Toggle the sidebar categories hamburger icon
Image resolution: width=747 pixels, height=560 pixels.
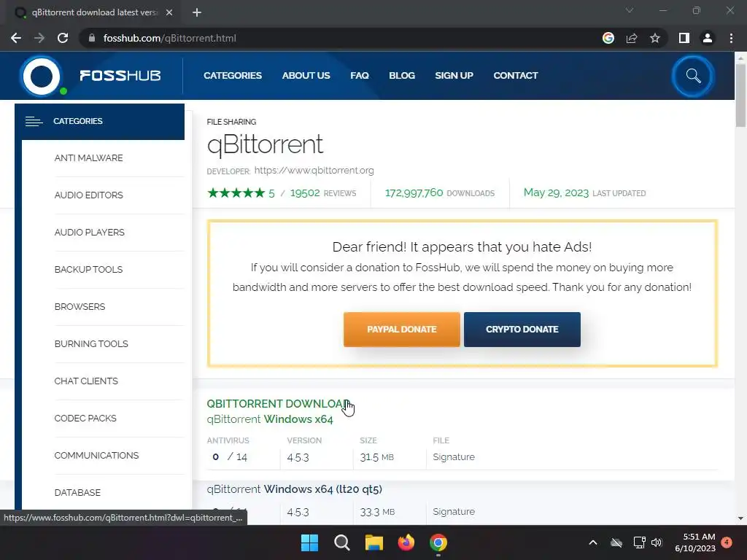click(x=34, y=122)
